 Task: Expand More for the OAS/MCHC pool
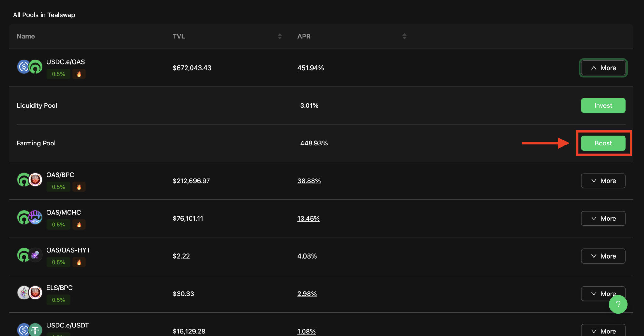tap(603, 219)
